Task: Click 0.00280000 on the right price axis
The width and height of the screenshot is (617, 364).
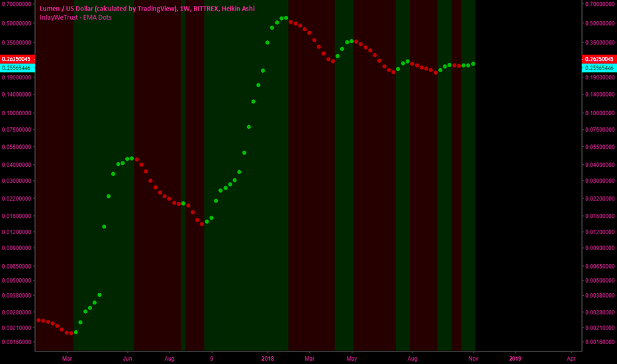Action: pos(600,312)
